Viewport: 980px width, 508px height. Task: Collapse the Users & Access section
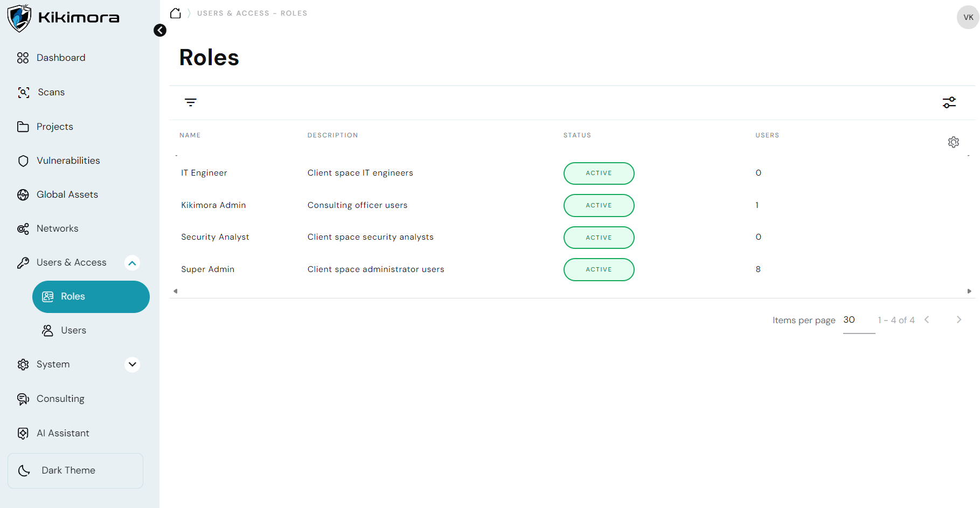pos(132,263)
